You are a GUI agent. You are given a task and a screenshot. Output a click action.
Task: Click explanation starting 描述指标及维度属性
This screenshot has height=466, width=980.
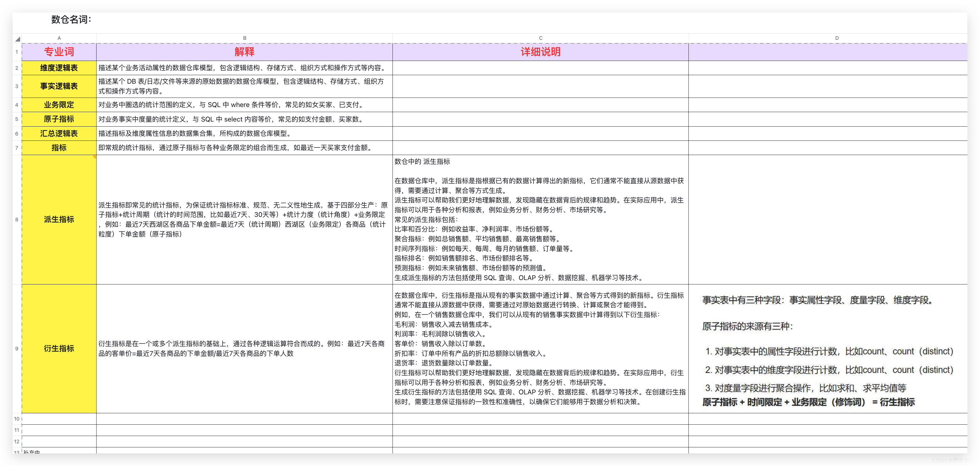245,133
